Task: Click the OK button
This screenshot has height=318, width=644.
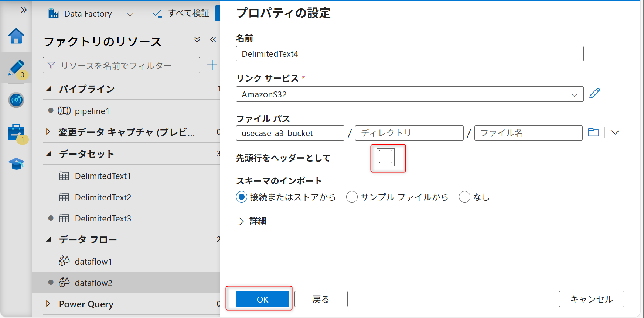Action: [263, 299]
